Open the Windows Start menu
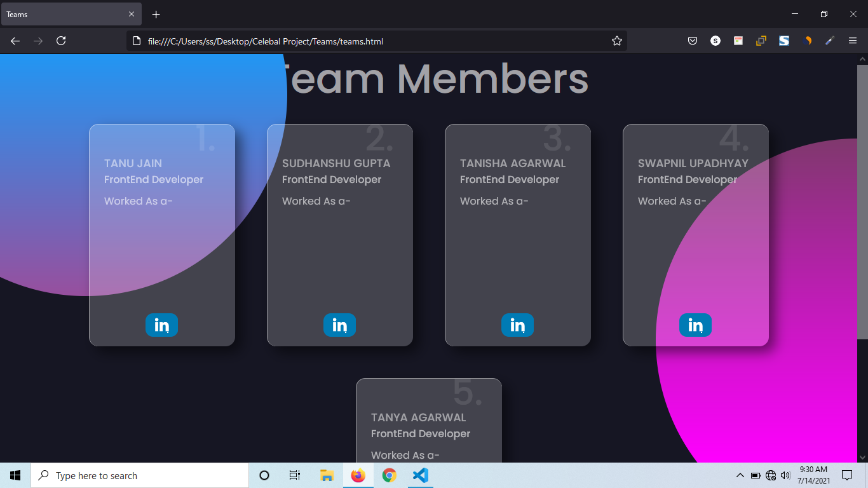The image size is (868, 488). (15, 475)
